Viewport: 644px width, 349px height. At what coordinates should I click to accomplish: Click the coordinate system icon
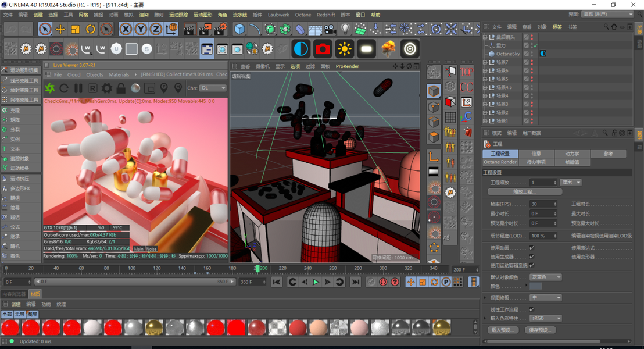pyautogui.click(x=171, y=29)
